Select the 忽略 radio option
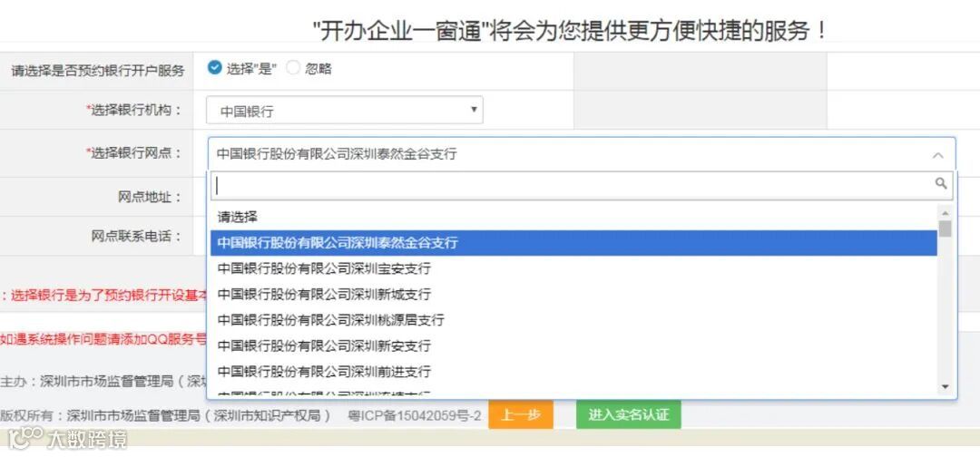This screenshot has width=980, height=457. (x=293, y=69)
